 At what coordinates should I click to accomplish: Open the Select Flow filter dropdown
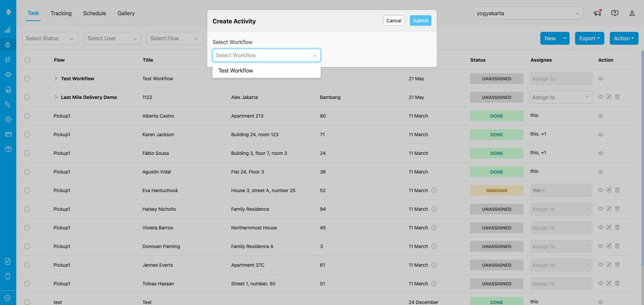[175, 38]
